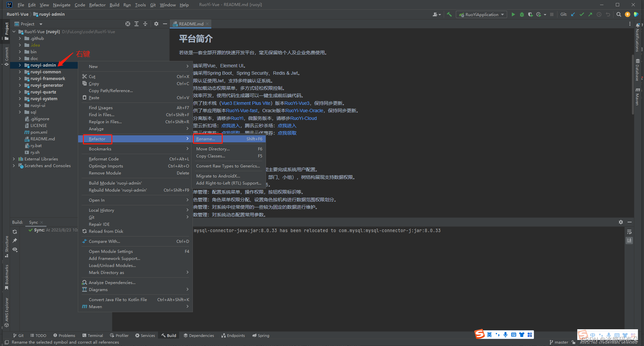Screen dimensions: 644x346
Task: Run RuoYiApplication with the green play icon
Action: (x=513, y=14)
